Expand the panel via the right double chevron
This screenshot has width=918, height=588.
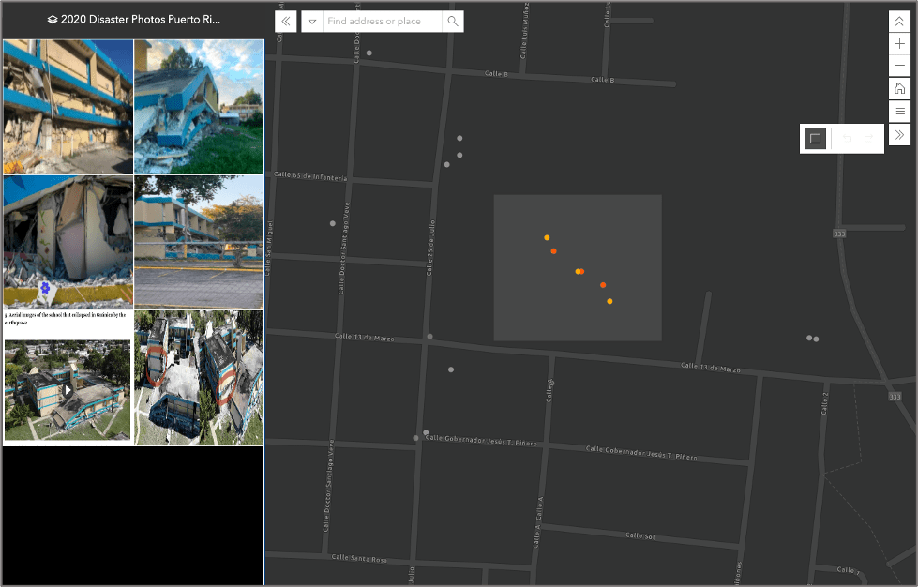[x=899, y=134]
